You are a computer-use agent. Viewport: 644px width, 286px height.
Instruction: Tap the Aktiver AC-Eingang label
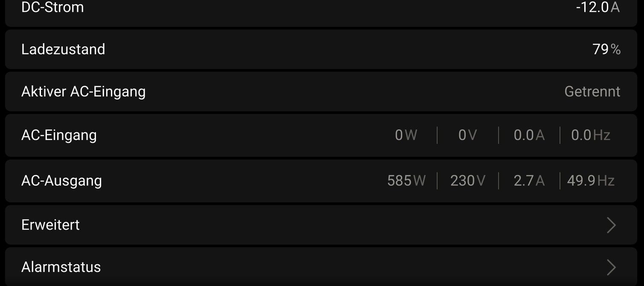pos(84,92)
